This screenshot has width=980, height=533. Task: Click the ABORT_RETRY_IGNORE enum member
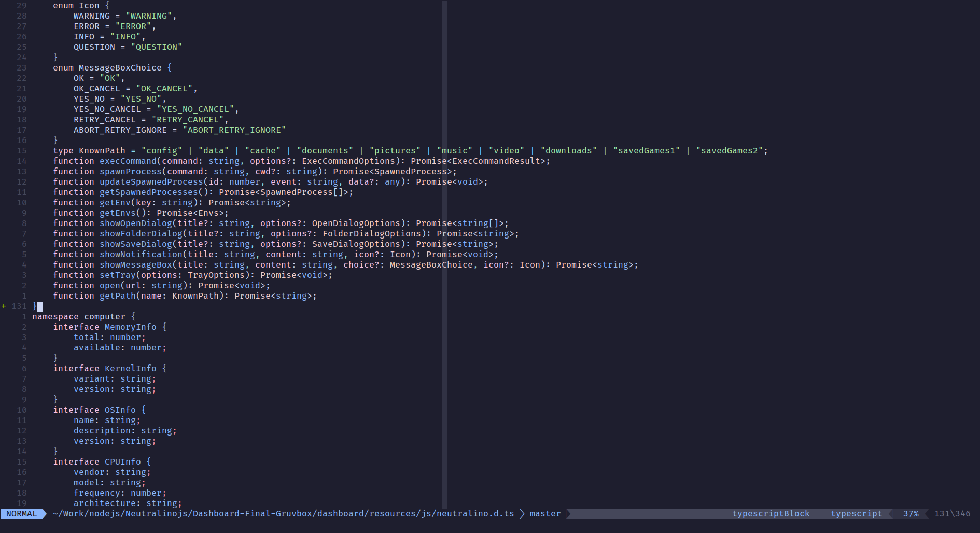coord(120,130)
